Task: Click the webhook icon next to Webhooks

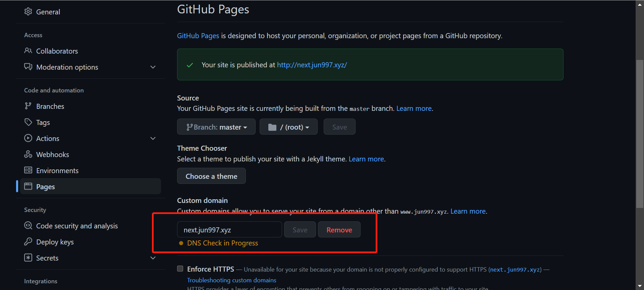Action: pyautogui.click(x=28, y=154)
